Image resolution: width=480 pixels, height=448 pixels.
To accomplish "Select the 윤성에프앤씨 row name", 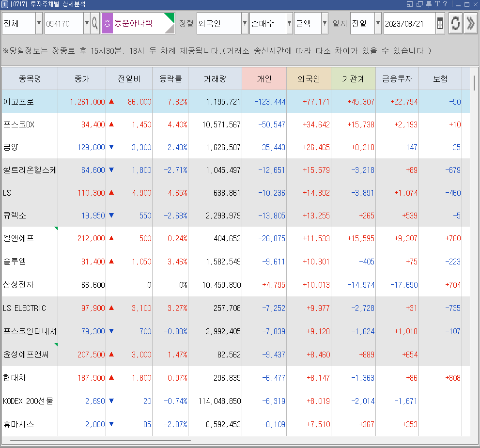I will tap(26, 355).
